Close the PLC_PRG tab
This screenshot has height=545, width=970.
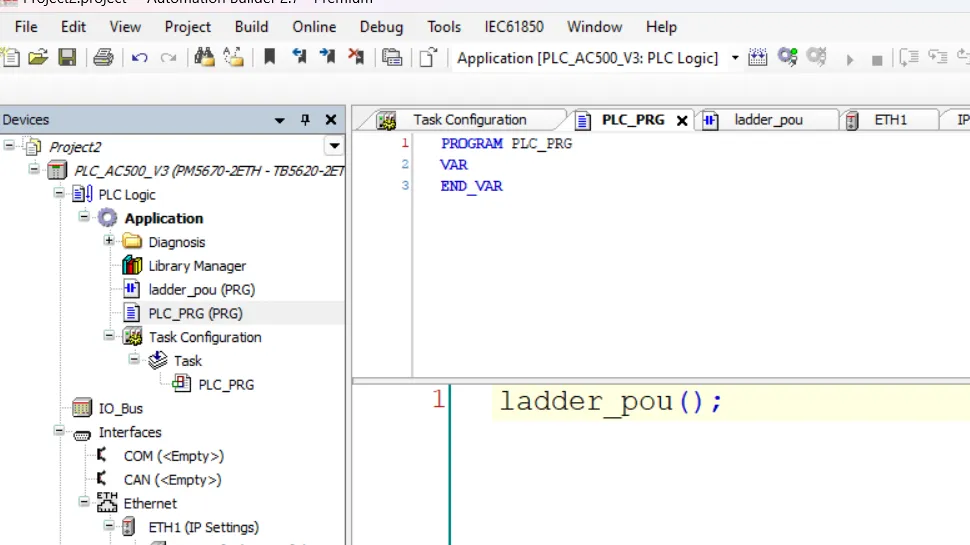[682, 121]
